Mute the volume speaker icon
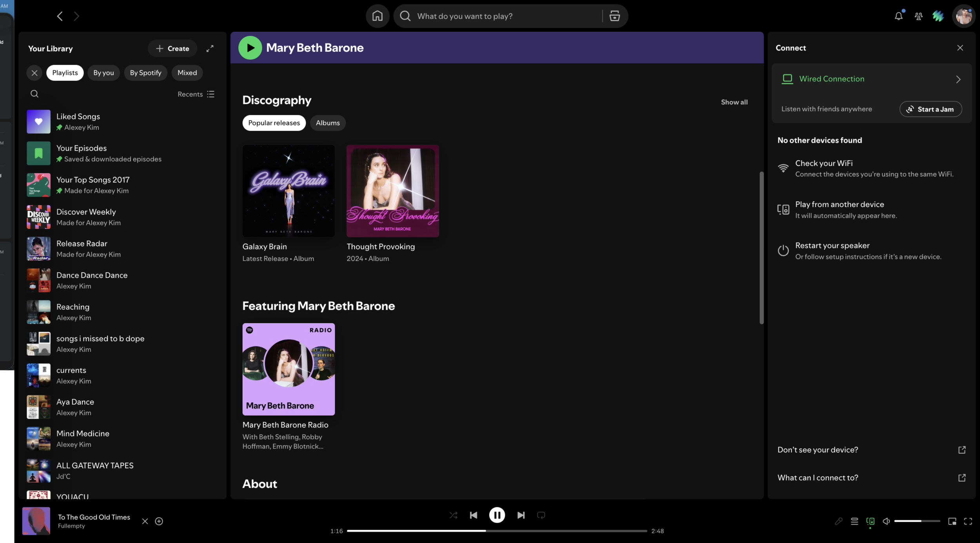The image size is (980, 543). (x=886, y=521)
